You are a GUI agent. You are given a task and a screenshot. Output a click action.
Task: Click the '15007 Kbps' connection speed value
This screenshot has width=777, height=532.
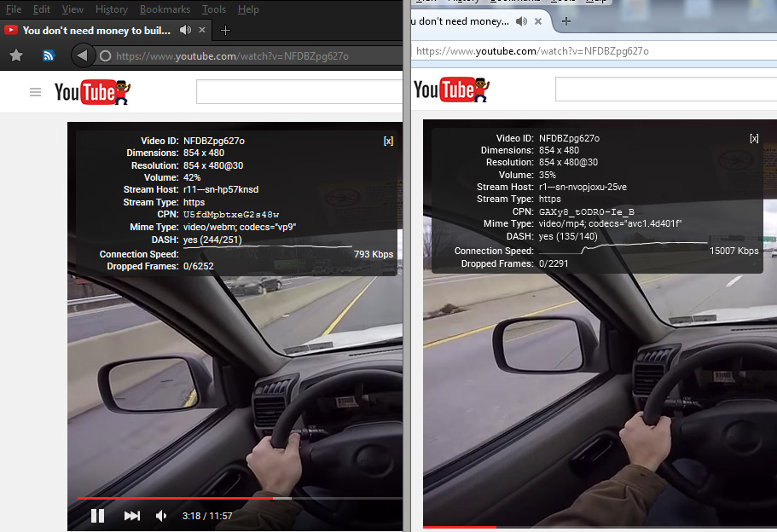click(734, 252)
